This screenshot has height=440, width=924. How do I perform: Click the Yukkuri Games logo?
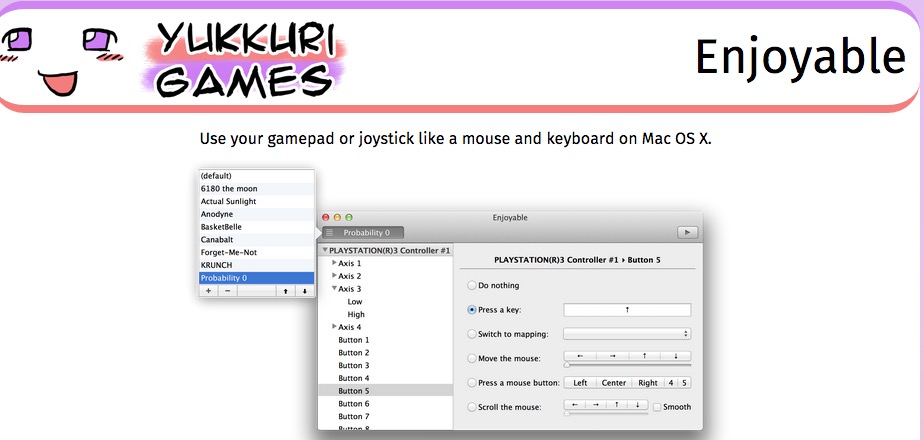[244, 60]
